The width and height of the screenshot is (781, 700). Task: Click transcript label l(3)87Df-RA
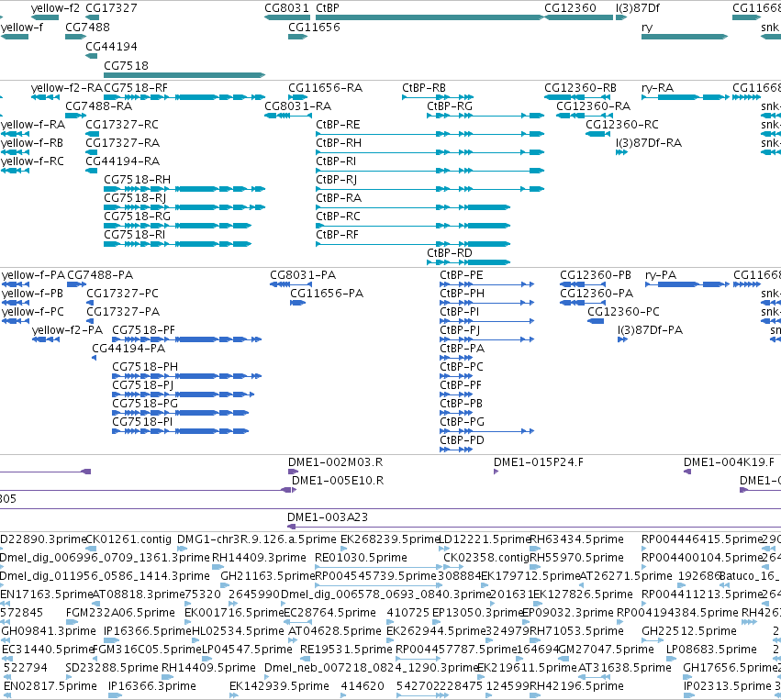[x=649, y=143]
